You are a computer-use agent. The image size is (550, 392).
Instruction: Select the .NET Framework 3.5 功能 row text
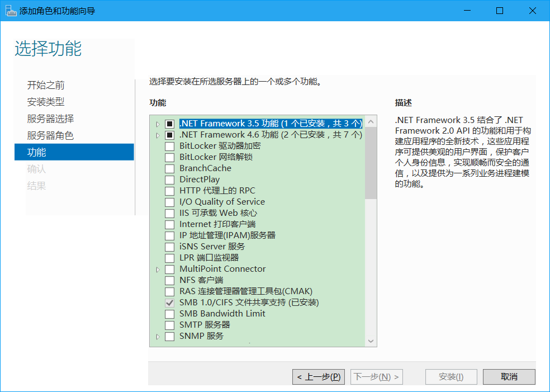pyautogui.click(x=271, y=124)
